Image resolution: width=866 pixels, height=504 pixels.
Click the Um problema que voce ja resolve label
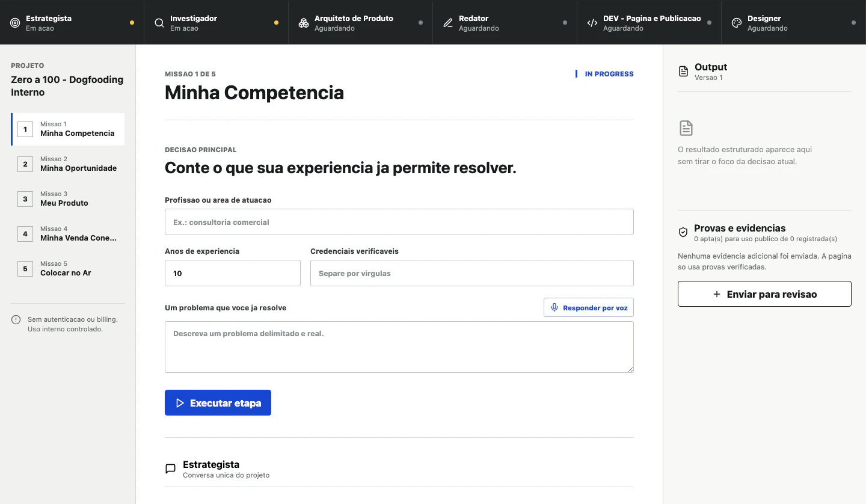(226, 307)
